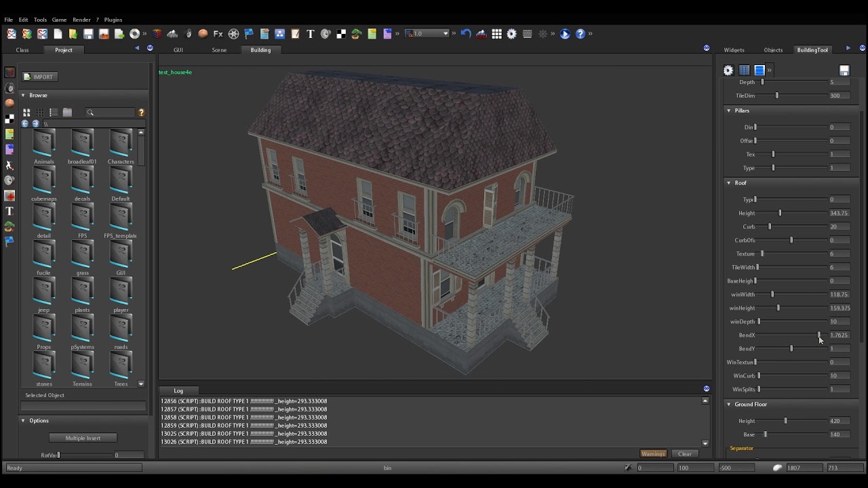This screenshot has width=868, height=488.
Task: Click the large T text icon in the top toolbar
Action: point(310,34)
